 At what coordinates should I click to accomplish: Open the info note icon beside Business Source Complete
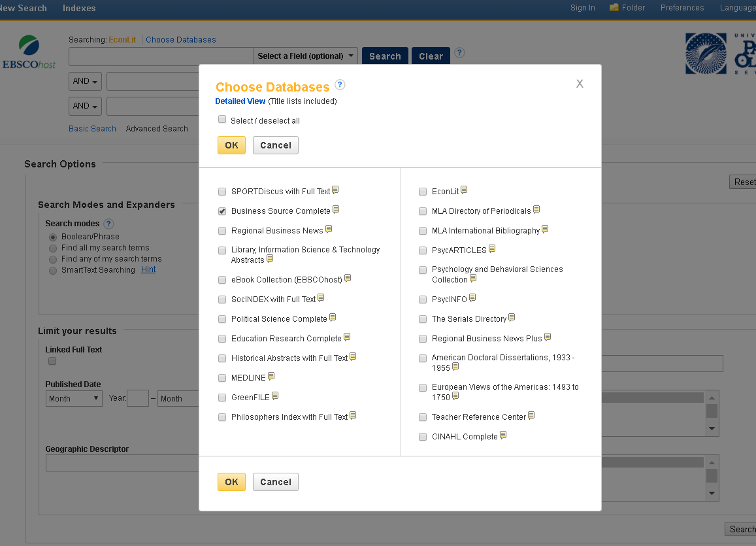336,209
